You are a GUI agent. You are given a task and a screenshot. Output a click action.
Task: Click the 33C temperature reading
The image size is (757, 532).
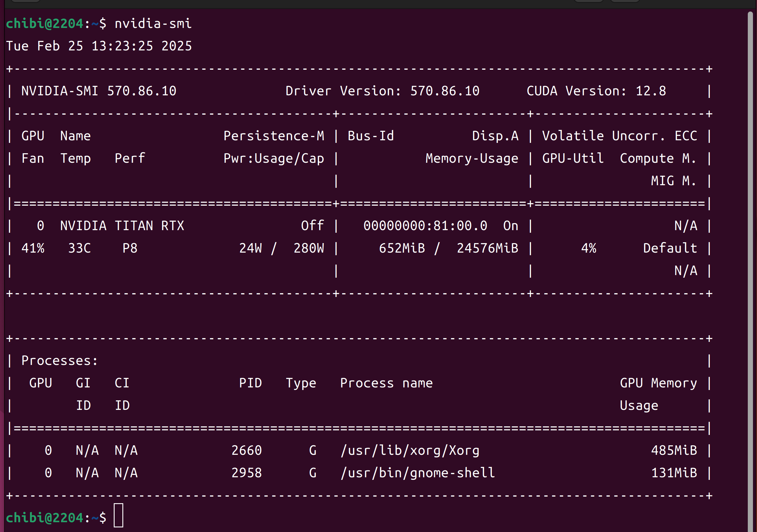(79, 248)
